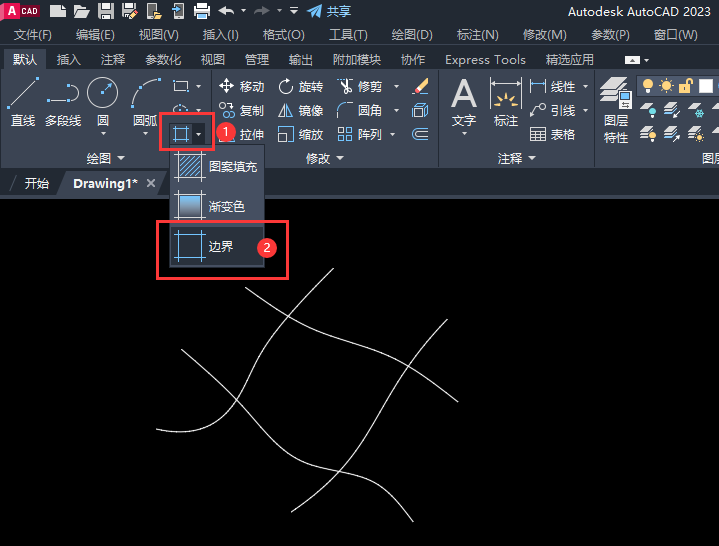
Task: Choose 修剪 (Trim) command
Action: coord(360,86)
